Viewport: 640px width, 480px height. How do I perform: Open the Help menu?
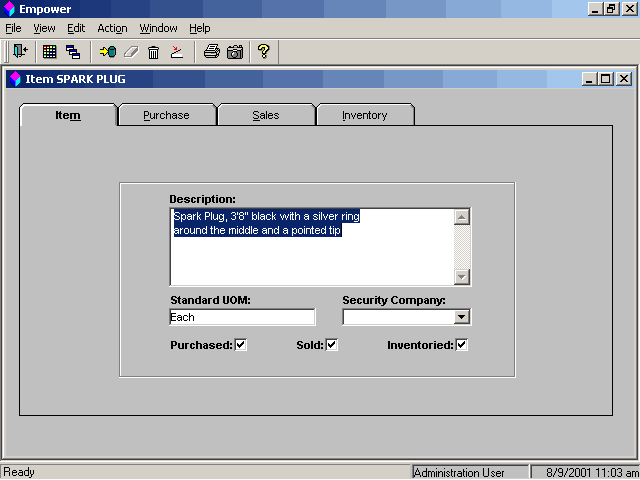pyautogui.click(x=200, y=28)
